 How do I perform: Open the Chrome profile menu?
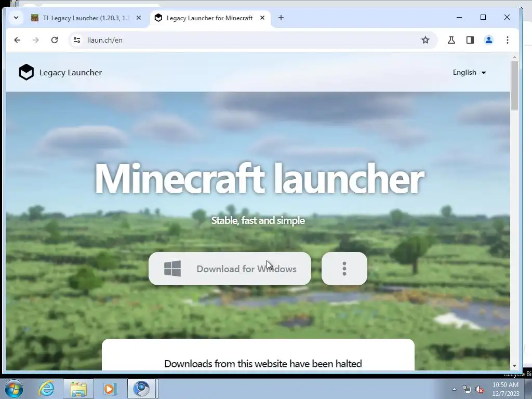tap(488, 40)
